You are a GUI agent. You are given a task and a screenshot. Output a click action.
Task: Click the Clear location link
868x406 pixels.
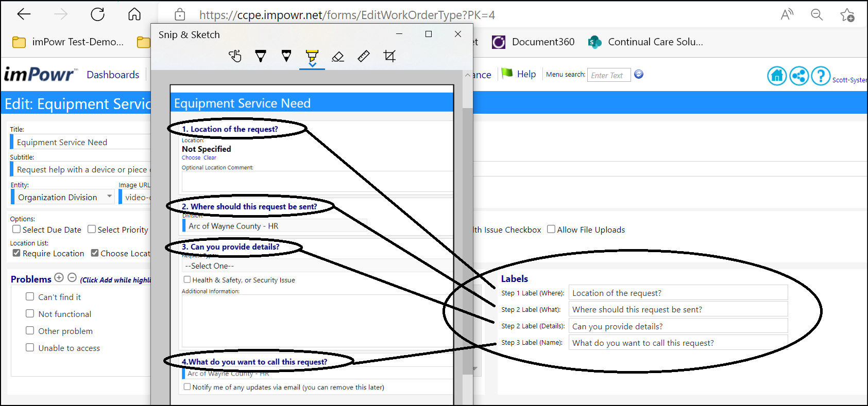click(x=210, y=157)
